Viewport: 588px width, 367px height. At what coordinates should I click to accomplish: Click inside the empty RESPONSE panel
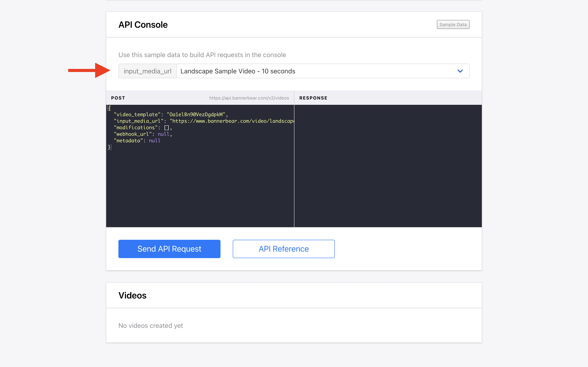tap(388, 166)
